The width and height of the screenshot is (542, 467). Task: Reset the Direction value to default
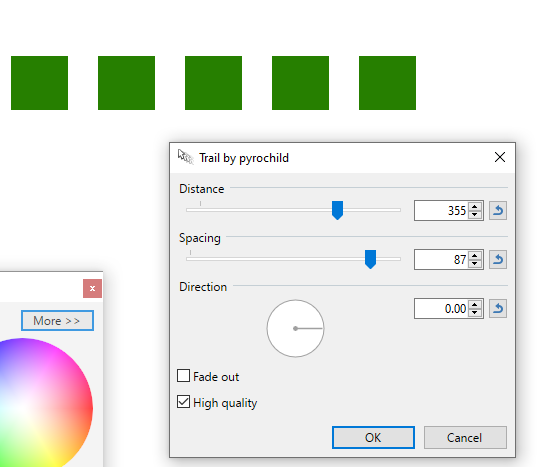click(498, 308)
